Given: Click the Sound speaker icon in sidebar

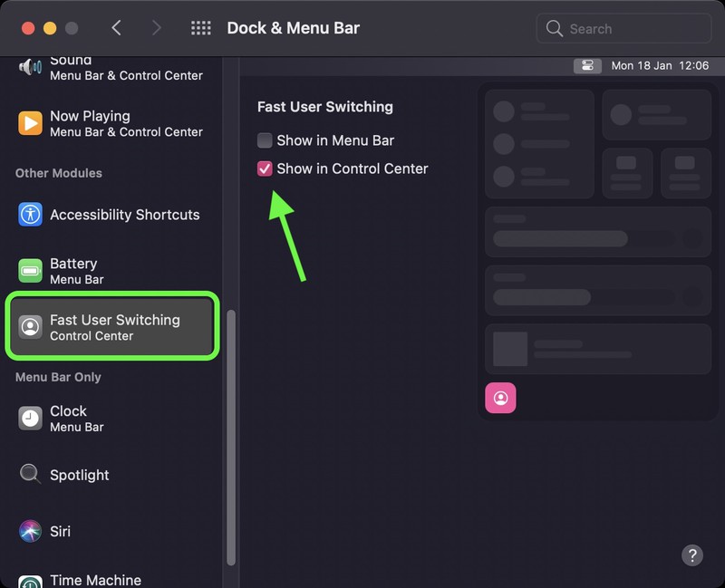Looking at the screenshot, I should 30,67.
